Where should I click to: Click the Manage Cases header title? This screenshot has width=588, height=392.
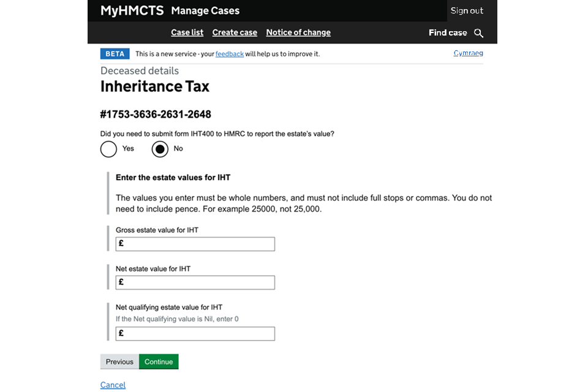click(205, 10)
